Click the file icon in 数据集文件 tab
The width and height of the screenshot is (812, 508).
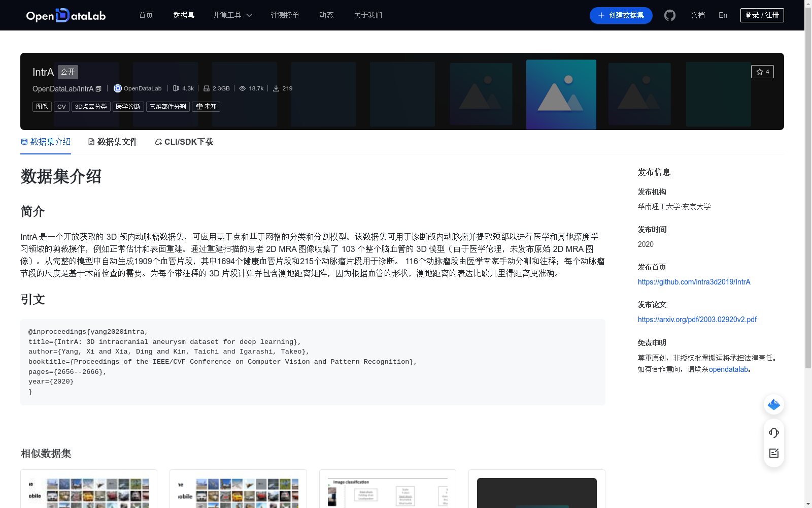pyautogui.click(x=91, y=142)
